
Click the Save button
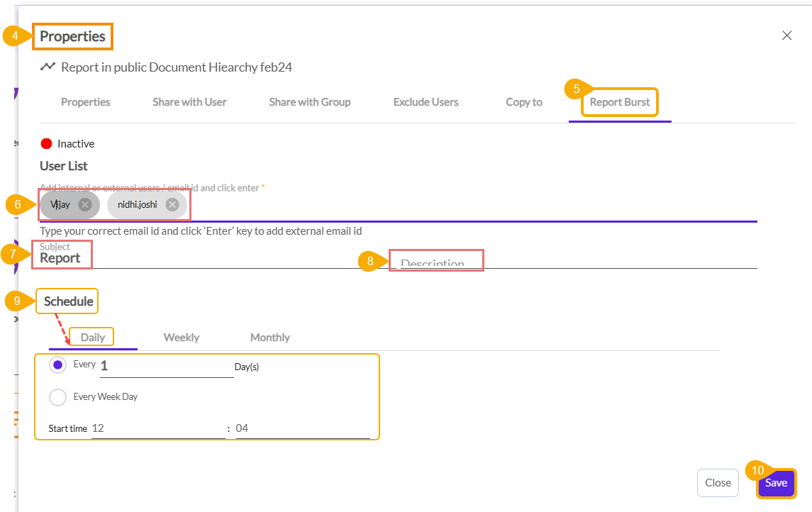pos(776,483)
